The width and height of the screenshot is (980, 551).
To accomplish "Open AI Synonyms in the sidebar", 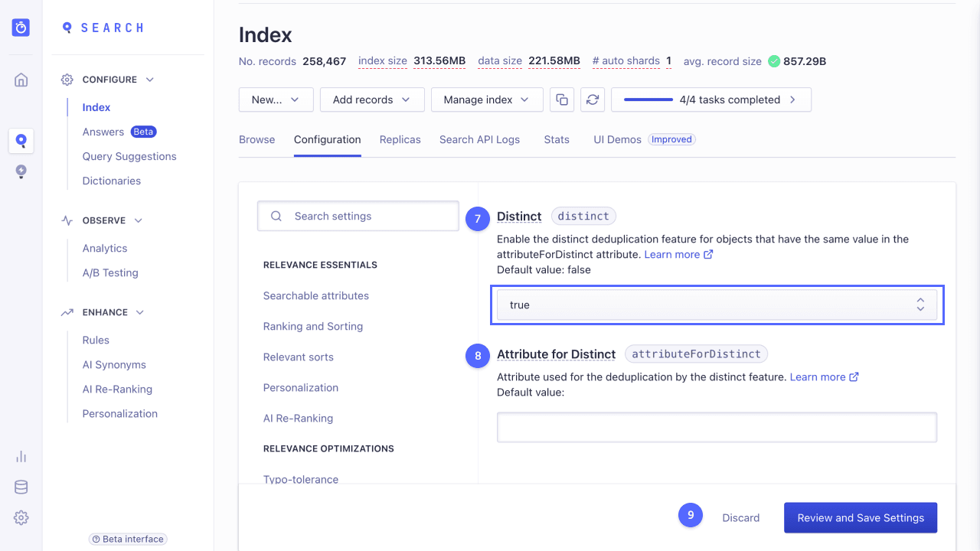I will pos(114,364).
